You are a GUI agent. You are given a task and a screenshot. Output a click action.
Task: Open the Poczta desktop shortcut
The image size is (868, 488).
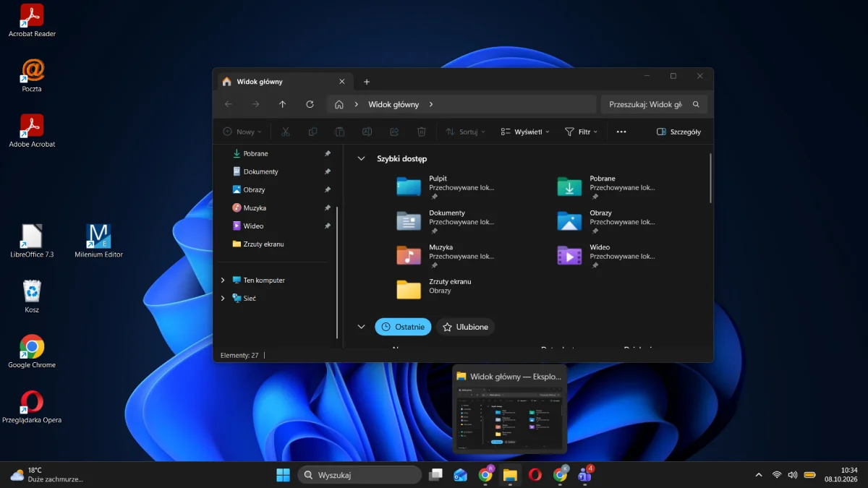point(32,75)
